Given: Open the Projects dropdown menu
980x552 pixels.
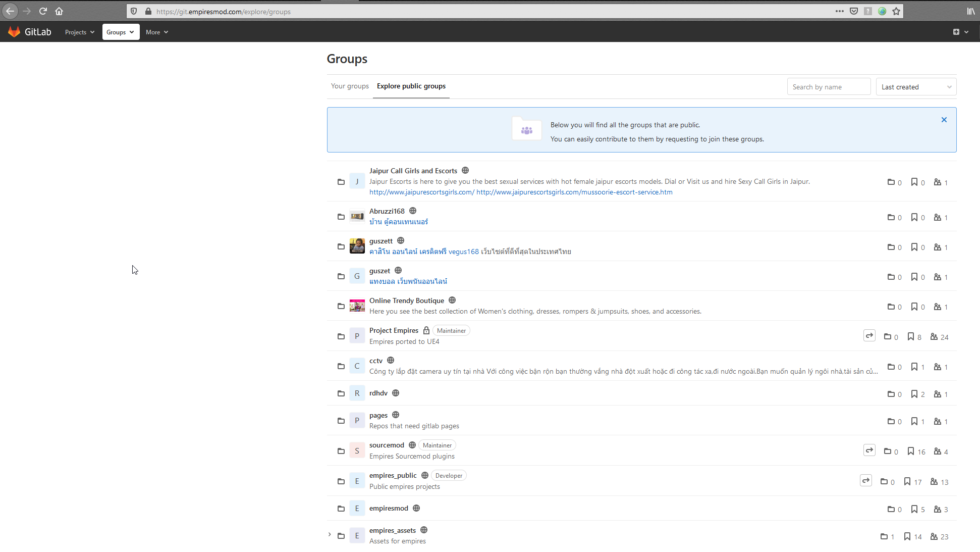Looking at the screenshot, I should [x=79, y=32].
